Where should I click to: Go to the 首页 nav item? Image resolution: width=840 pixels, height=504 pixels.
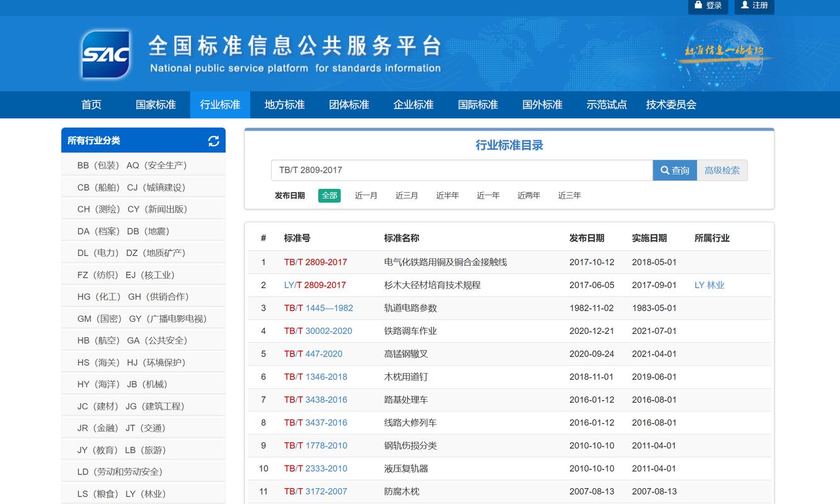pos(91,105)
